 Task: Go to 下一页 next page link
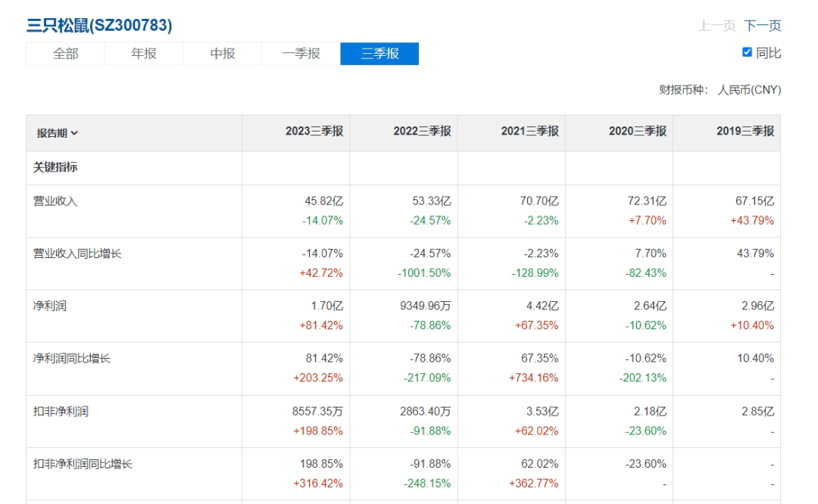pos(762,26)
